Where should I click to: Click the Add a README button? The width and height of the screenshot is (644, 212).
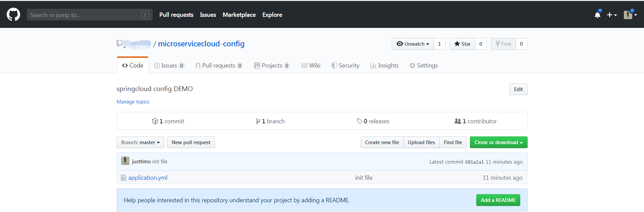click(498, 200)
